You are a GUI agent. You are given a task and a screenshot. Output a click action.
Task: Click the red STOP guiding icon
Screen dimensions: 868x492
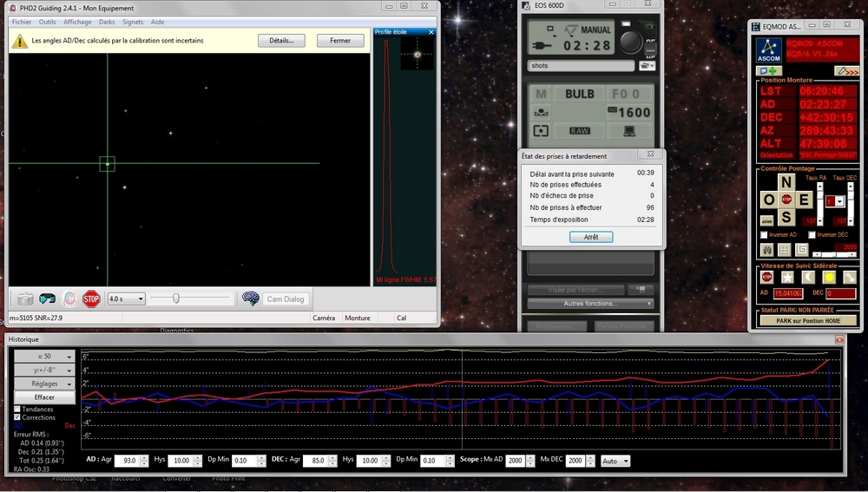click(91, 299)
